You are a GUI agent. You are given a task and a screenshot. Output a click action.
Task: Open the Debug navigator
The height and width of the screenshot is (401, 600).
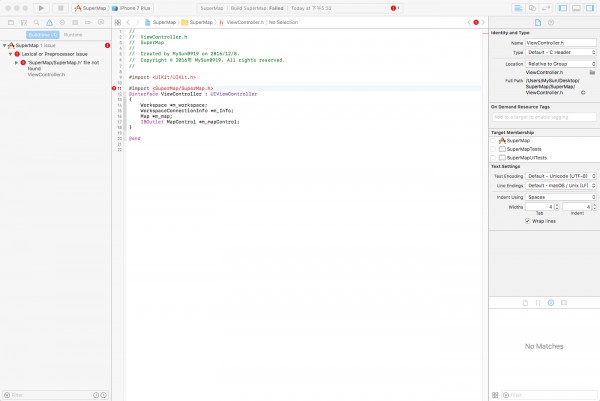click(75, 23)
